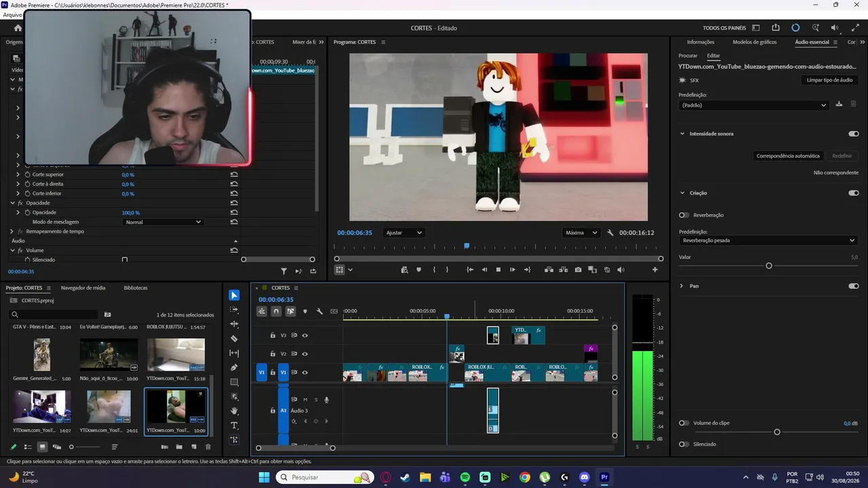Open the Bibliotecas tab
The height and width of the screenshot is (488, 868).
pyautogui.click(x=136, y=287)
